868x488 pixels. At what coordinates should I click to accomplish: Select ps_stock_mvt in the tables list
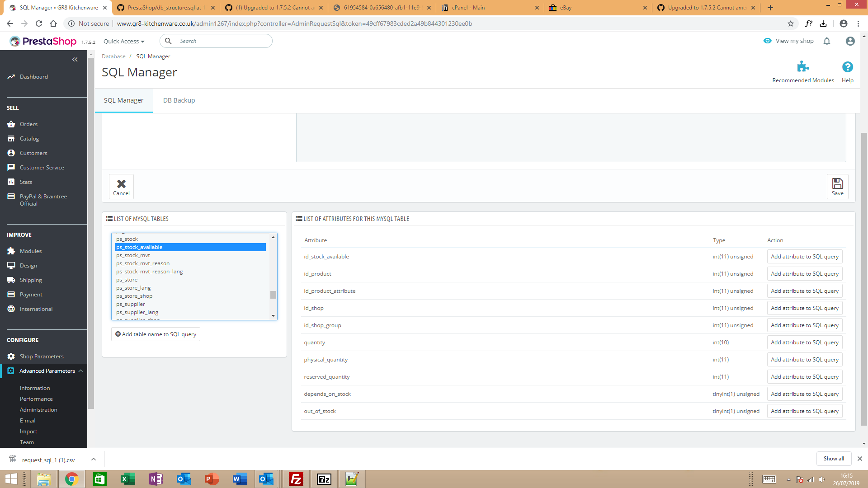133,255
